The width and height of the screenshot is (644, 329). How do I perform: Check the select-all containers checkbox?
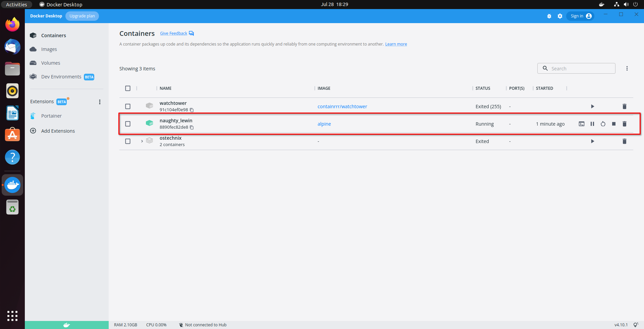click(x=128, y=88)
